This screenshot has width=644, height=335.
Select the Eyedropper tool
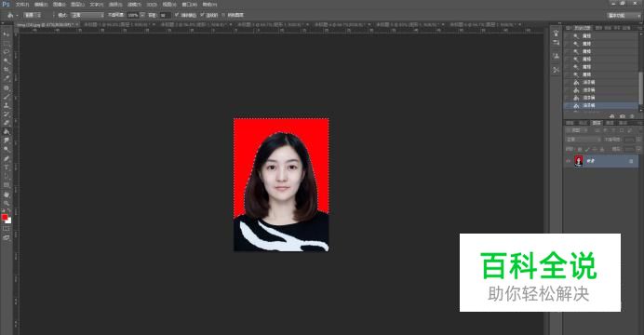(x=7, y=78)
